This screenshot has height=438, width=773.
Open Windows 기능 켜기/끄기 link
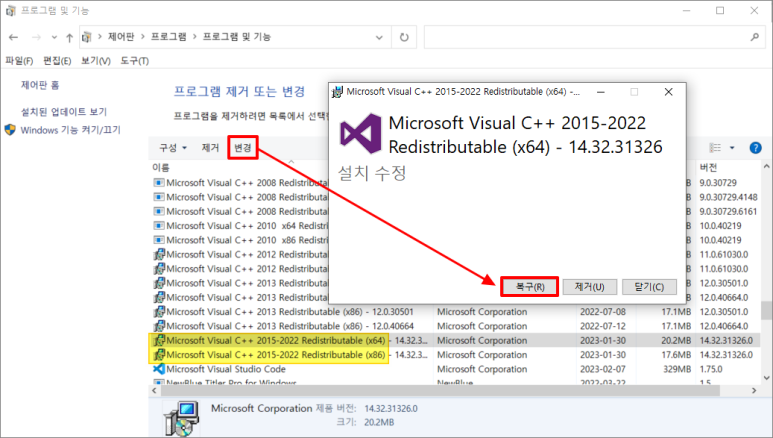70,130
